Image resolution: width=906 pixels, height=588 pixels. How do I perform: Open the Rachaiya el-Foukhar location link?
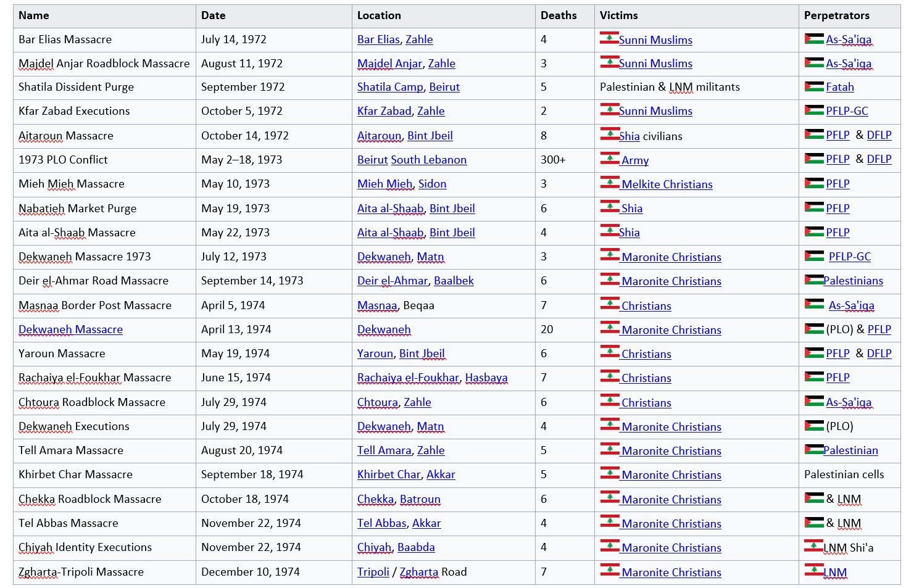pos(408,378)
